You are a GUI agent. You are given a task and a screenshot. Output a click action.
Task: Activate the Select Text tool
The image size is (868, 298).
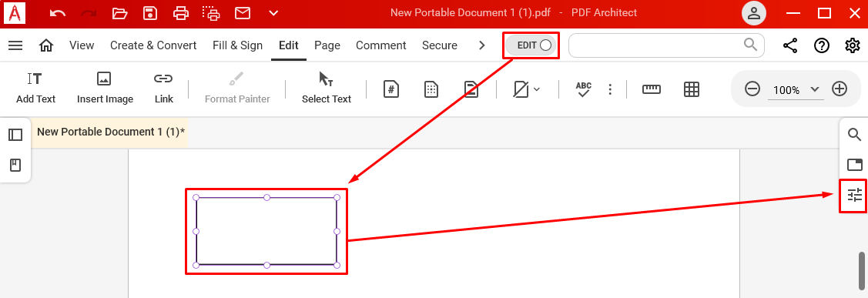coord(326,88)
